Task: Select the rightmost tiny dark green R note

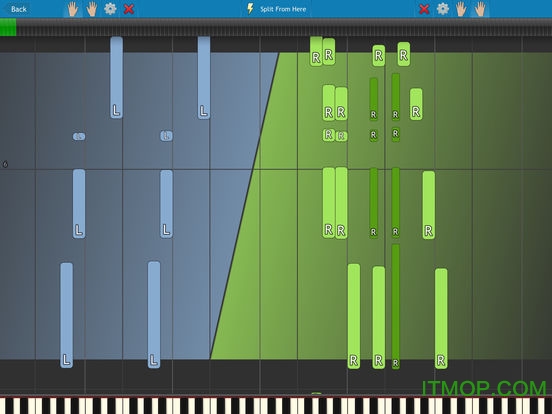Action: pyautogui.click(x=396, y=134)
